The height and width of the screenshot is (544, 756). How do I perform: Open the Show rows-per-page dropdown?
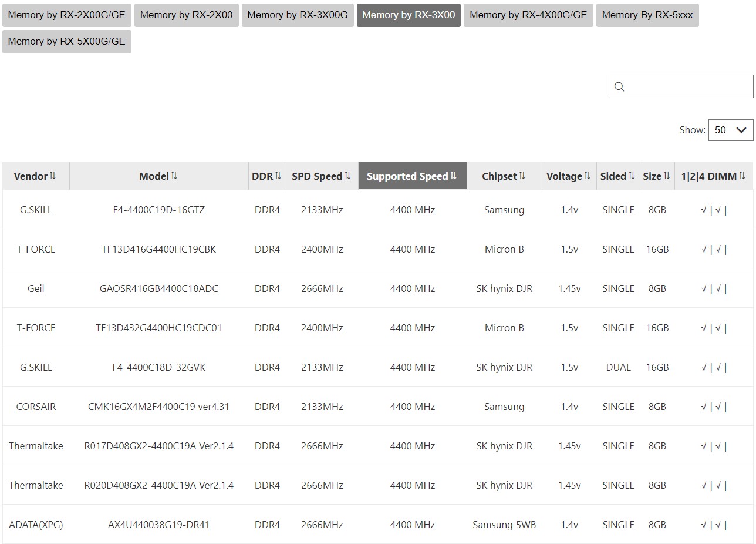731,130
